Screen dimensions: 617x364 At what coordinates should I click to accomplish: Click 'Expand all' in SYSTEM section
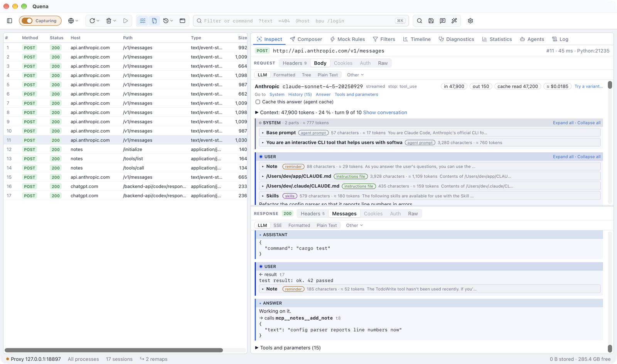(x=563, y=123)
